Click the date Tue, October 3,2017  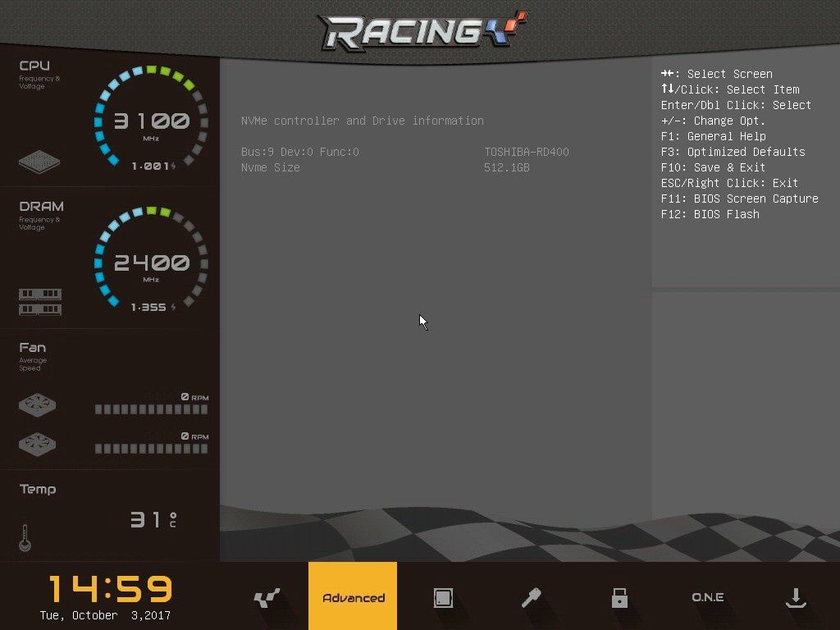105,615
